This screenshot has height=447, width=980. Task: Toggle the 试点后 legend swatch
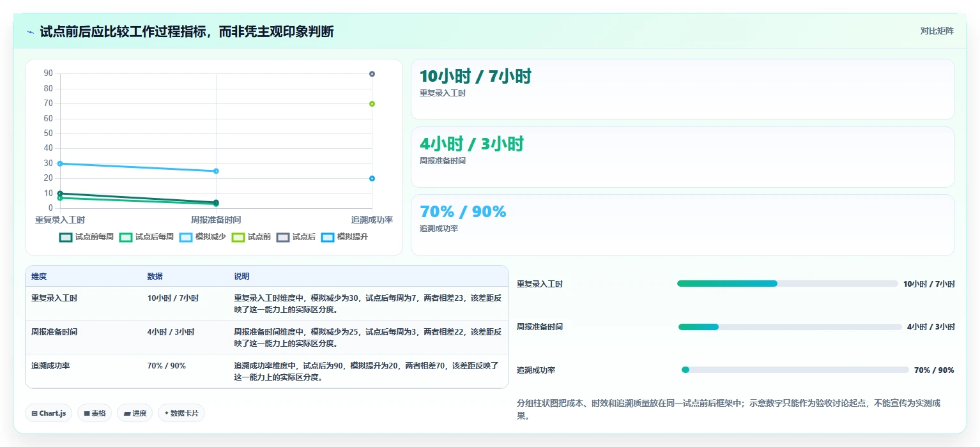pos(283,238)
